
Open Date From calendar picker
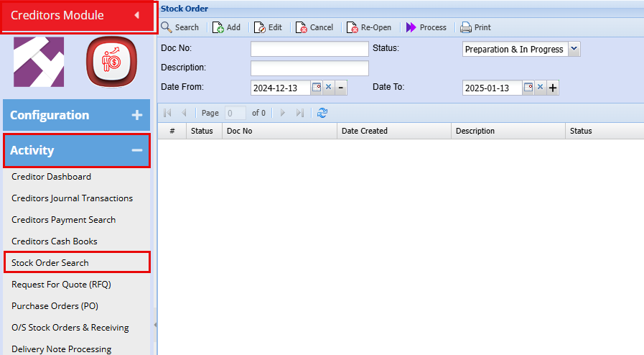tap(317, 88)
